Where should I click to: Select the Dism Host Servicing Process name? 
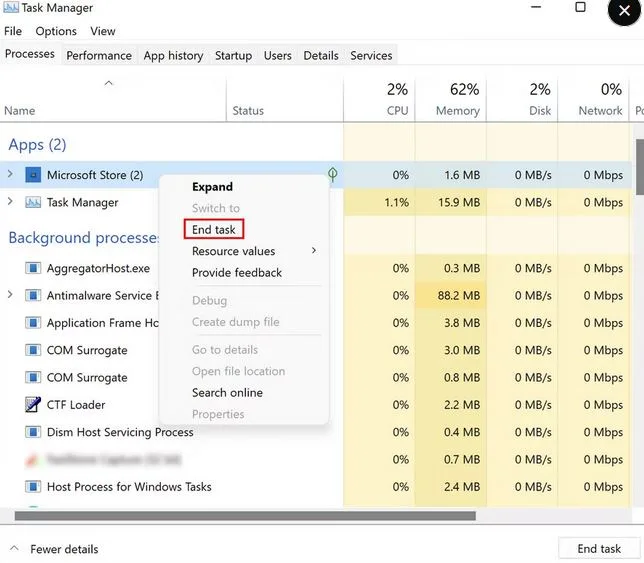[120, 432]
